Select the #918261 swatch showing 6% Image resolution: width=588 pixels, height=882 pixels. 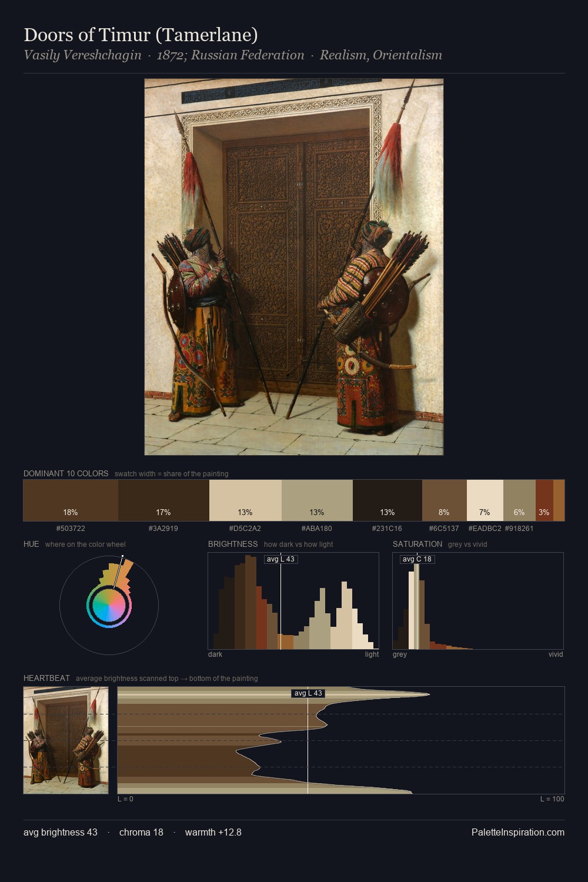point(519,500)
